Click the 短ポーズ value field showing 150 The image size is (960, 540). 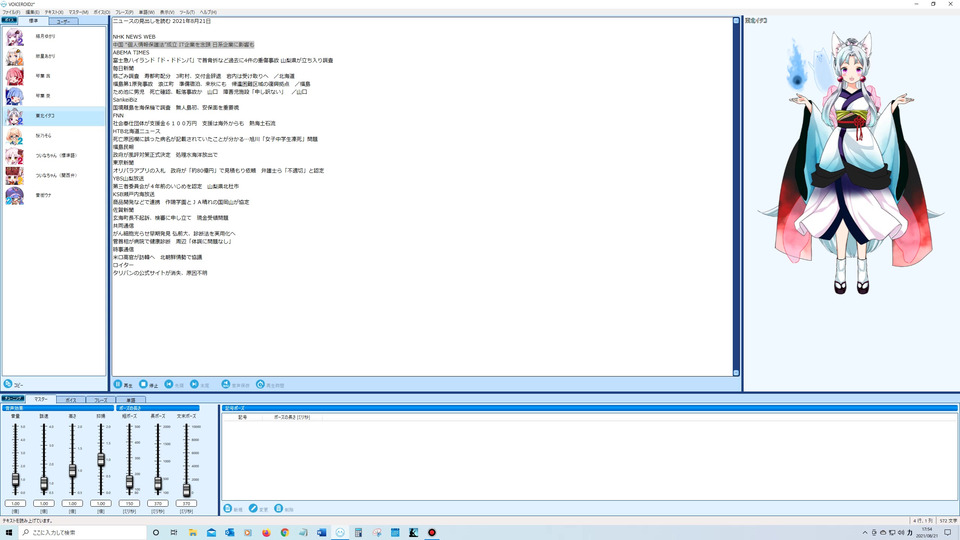[129, 503]
